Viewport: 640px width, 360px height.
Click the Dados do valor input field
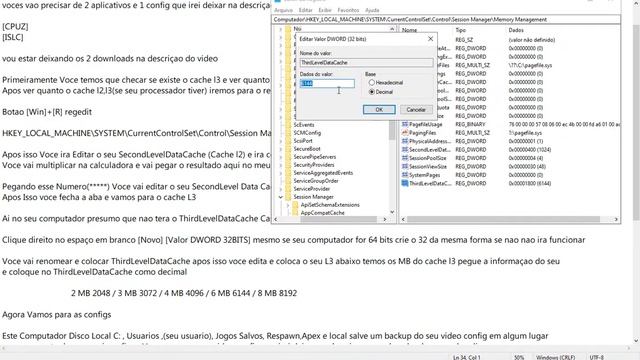pos(327,84)
